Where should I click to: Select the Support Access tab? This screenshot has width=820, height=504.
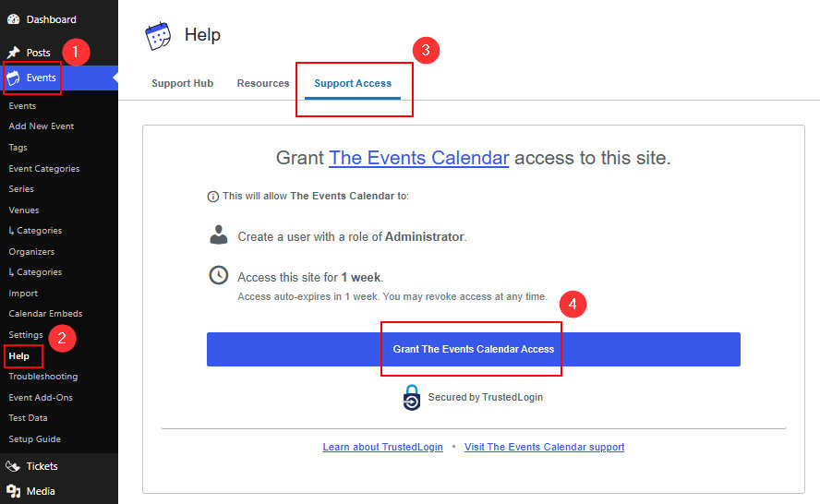pos(353,83)
